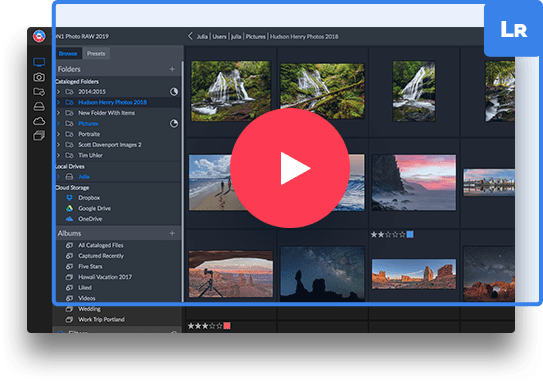This screenshot has width=543, height=381.
Task: Click the LR badge at top right
Action: point(514,30)
